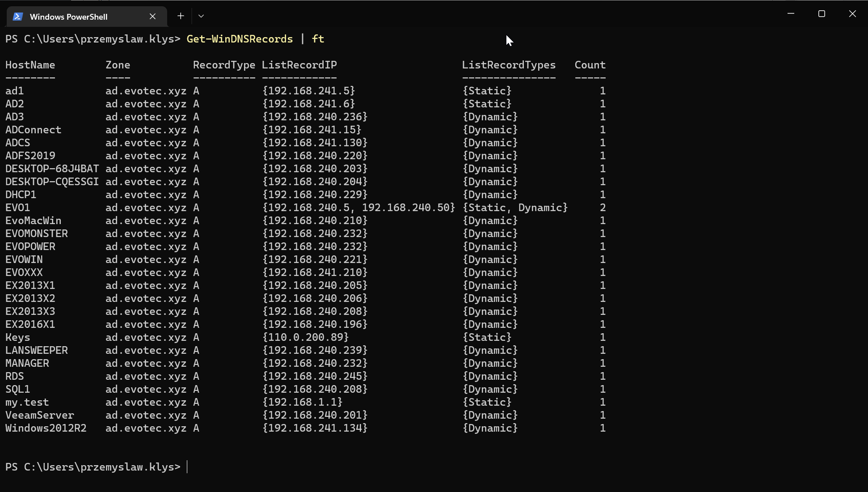
Task: Close the Windows PowerShell tab
Action: [152, 17]
